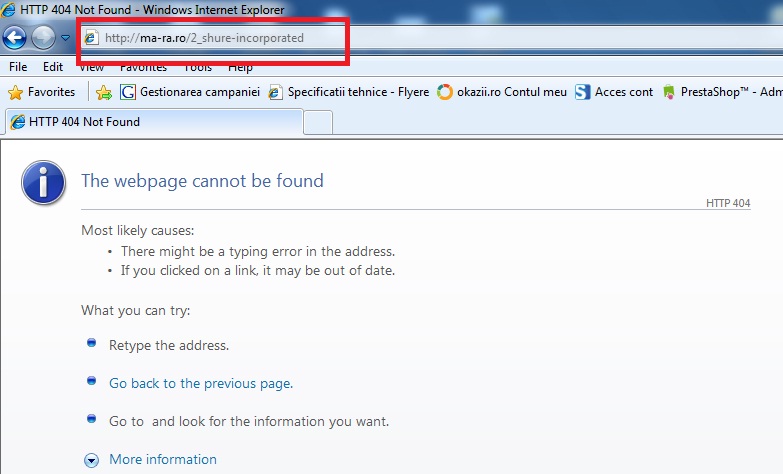Click the blue S icon beside Acces cont
783x474 pixels.
582,92
